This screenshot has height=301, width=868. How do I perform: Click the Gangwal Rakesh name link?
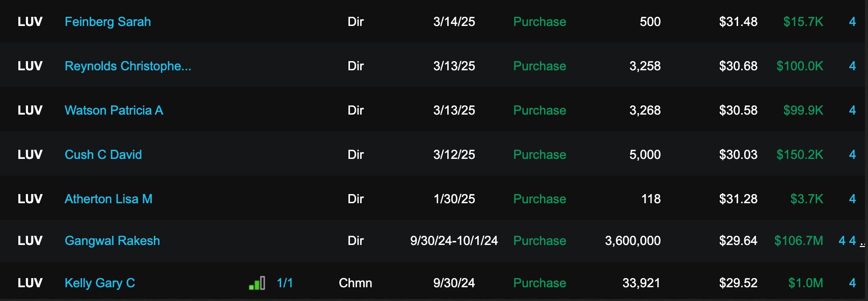click(112, 241)
